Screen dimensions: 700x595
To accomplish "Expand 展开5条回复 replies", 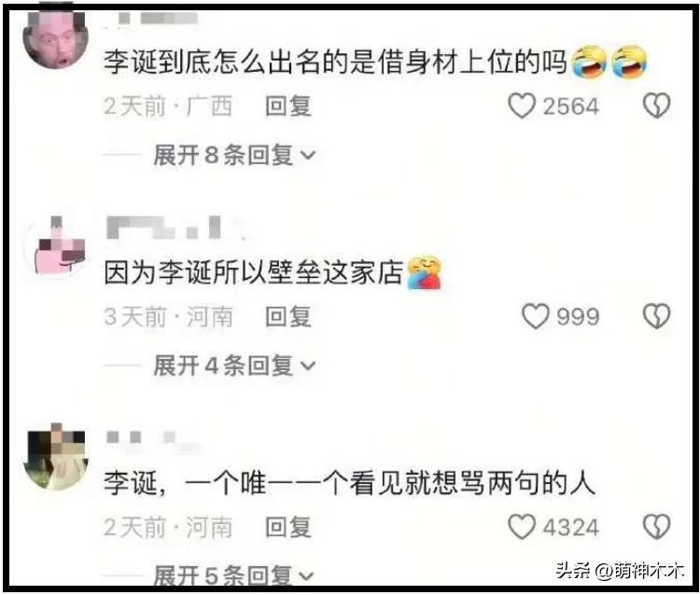I will click(x=233, y=574).
